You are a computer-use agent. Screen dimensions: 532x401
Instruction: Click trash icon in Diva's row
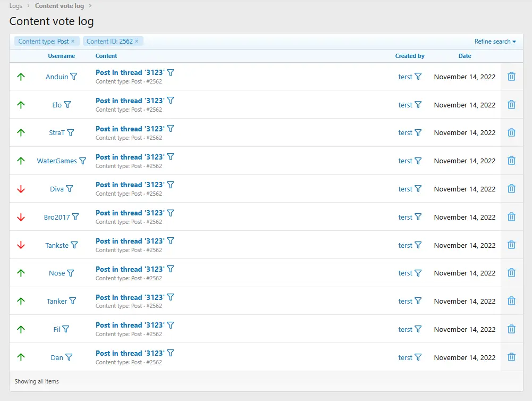(x=511, y=189)
